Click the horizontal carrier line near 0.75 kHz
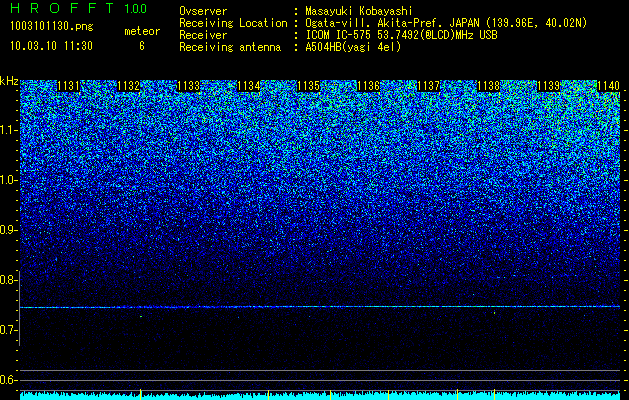Screen dimensions: 629x400 (x=320, y=307)
